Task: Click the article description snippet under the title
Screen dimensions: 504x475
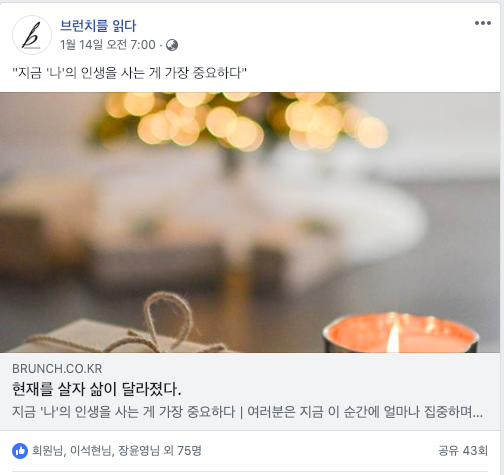Action: pos(248,412)
